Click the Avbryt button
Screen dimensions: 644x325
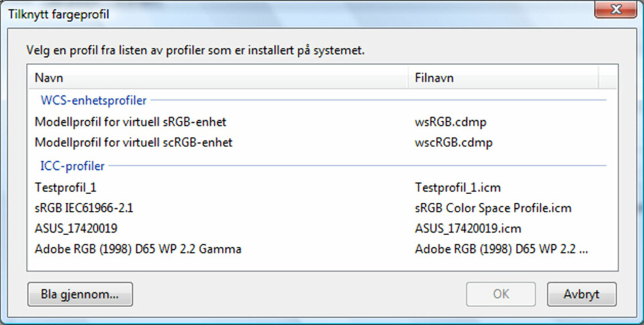click(x=582, y=294)
